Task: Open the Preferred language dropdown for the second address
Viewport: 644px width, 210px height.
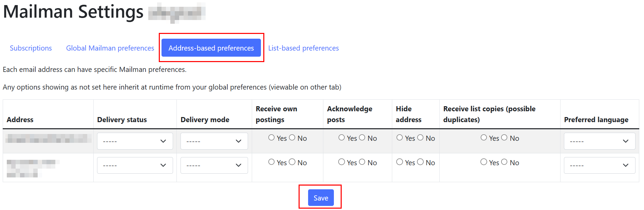Action: point(599,165)
